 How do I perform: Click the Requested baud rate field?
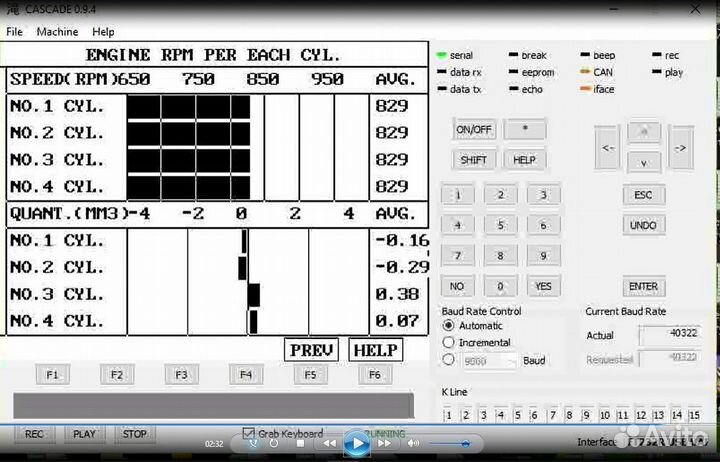[x=670, y=358]
